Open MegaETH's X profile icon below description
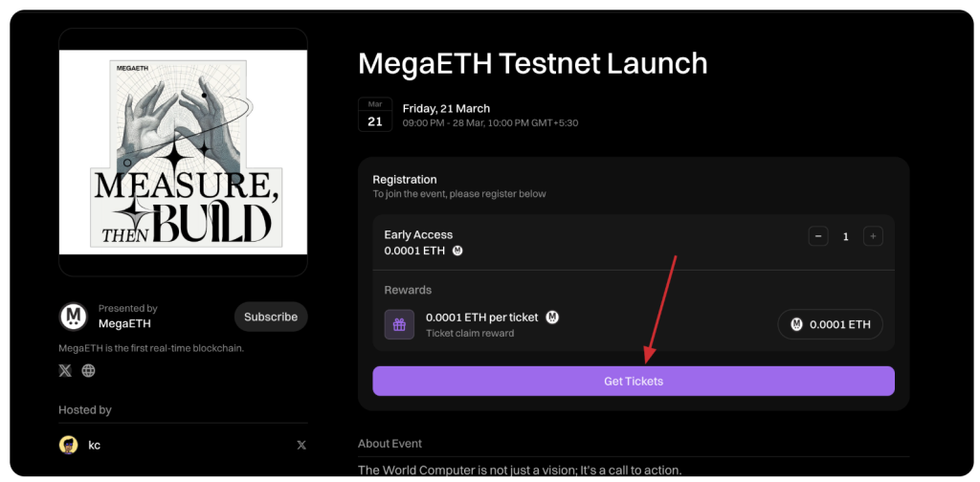This screenshot has height=482, width=980. click(65, 370)
